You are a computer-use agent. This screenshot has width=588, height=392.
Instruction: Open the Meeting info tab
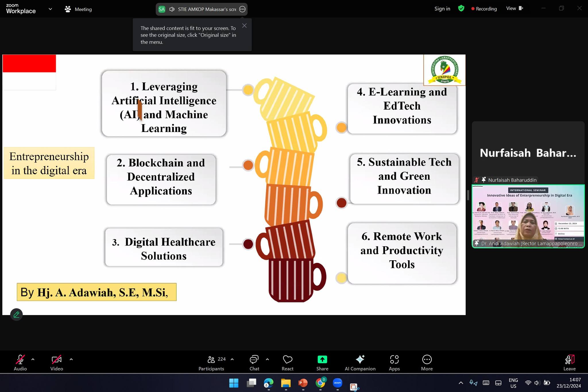pos(78,9)
